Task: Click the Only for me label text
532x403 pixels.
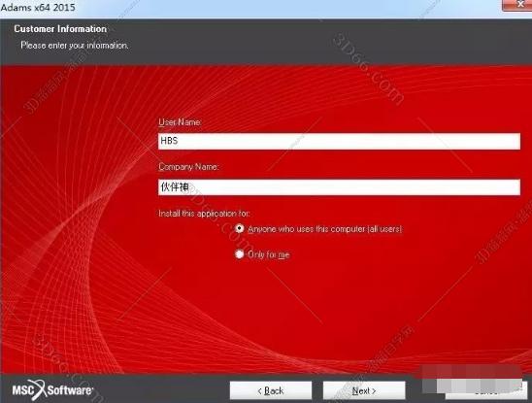Action: (268, 254)
